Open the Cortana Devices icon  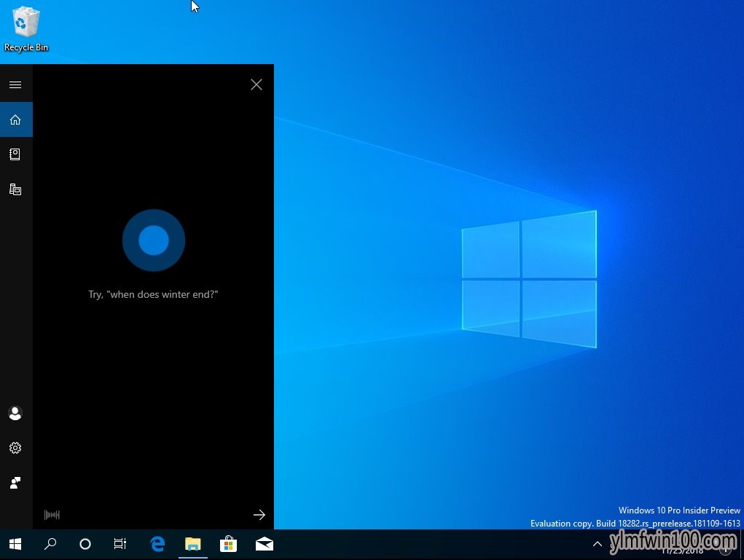[15, 189]
